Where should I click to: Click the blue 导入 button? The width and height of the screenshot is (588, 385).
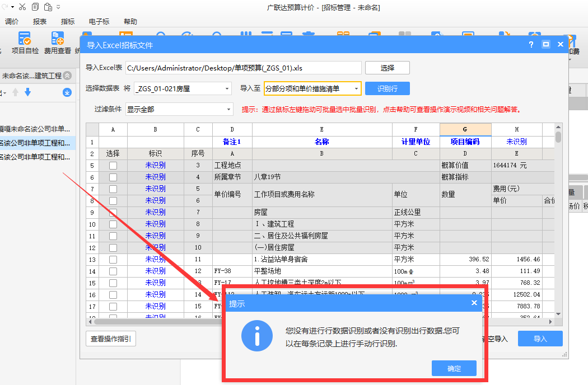pyautogui.click(x=540, y=339)
